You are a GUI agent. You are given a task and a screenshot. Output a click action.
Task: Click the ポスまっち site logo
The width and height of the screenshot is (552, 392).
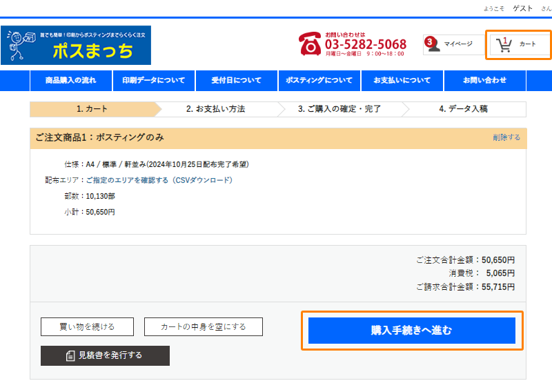pos(76,46)
